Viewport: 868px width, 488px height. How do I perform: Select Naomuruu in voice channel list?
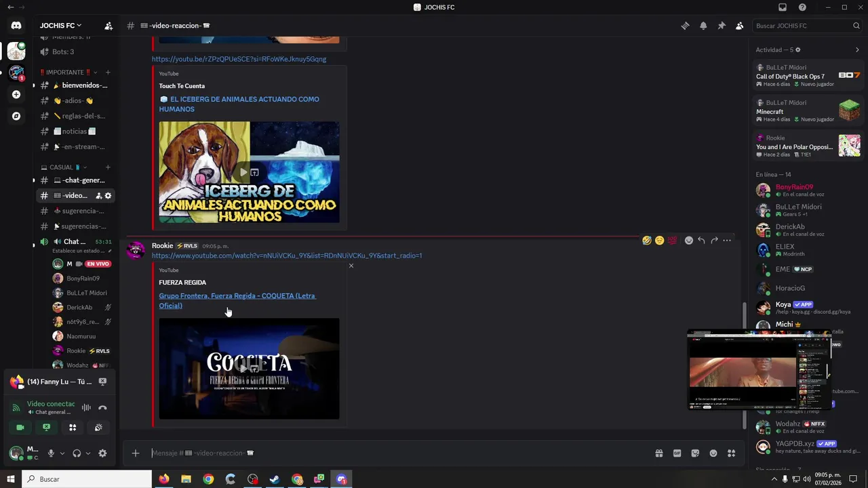[81, 336]
